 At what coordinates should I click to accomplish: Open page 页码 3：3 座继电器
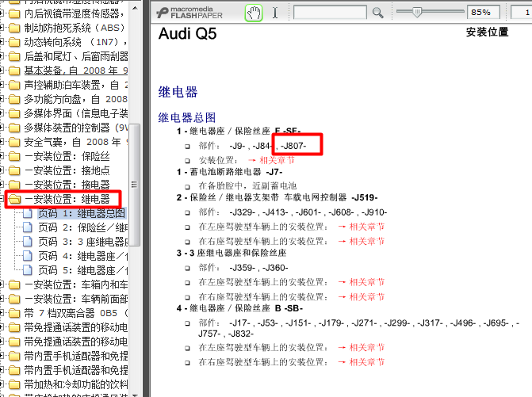click(x=82, y=242)
